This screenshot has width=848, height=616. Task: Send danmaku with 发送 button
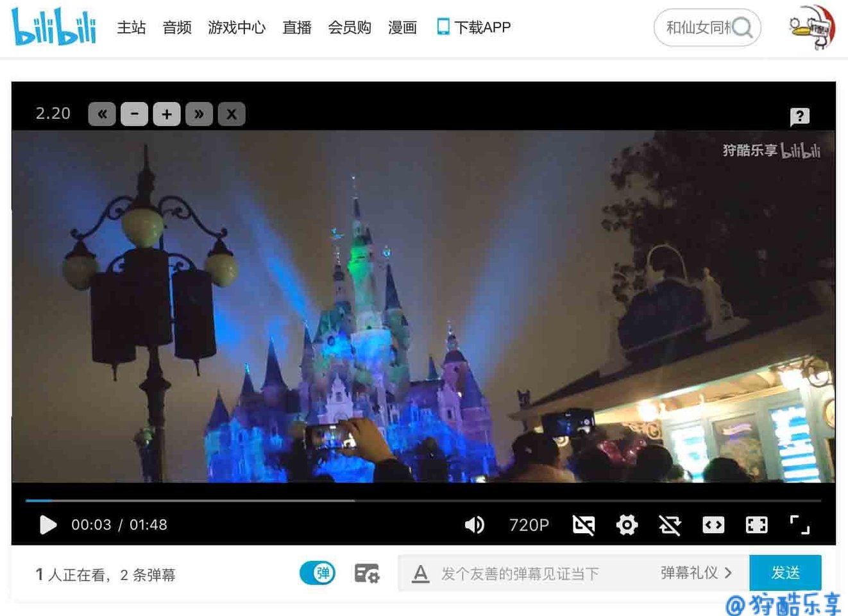785,572
